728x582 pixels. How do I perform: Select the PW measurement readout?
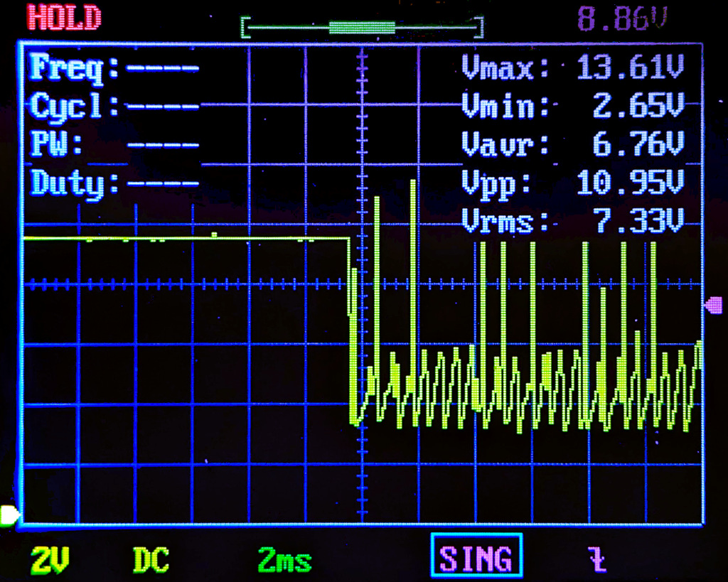tap(114, 146)
